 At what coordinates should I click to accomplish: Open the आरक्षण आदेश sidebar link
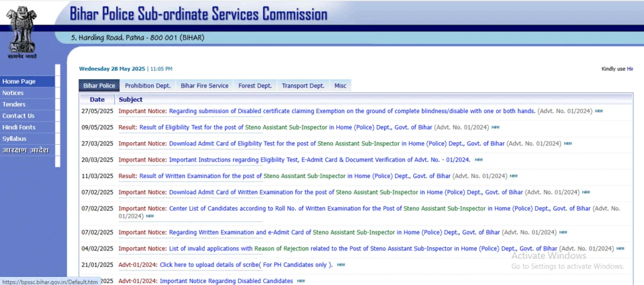coord(27,150)
